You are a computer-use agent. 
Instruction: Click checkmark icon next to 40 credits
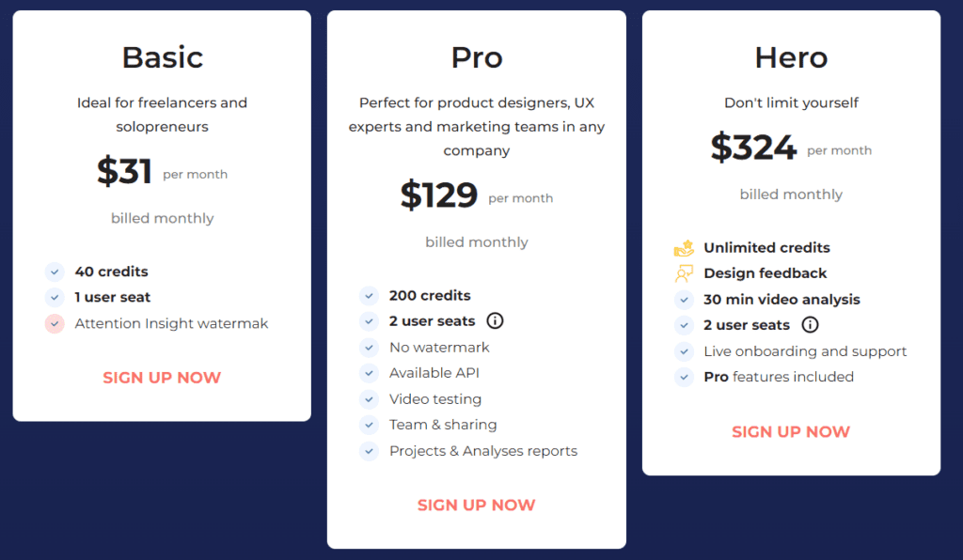(55, 272)
